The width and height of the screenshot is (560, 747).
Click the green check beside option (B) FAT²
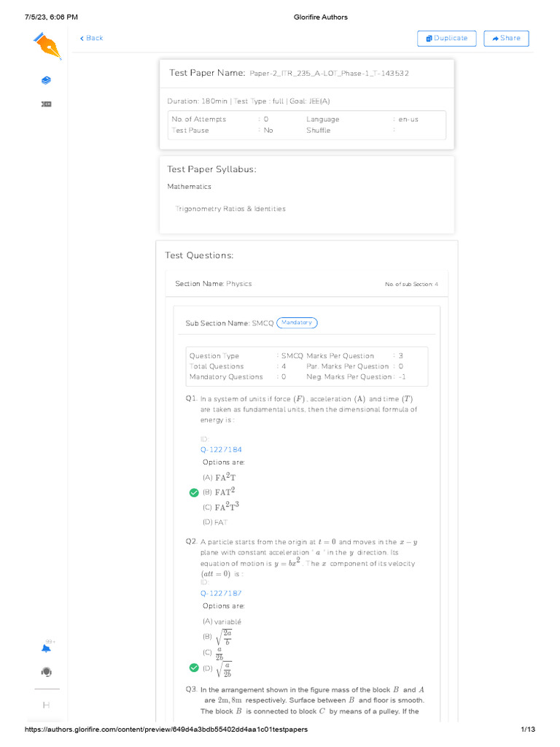point(193,492)
